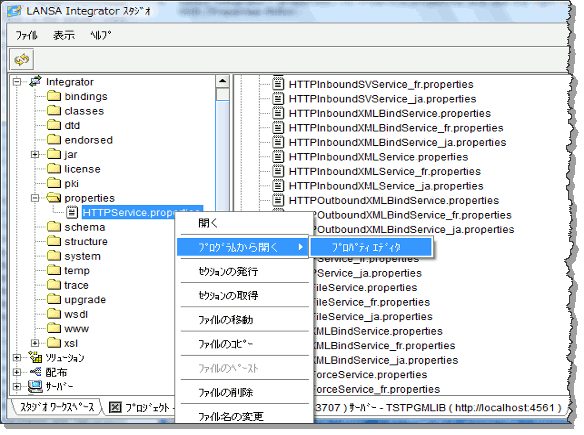Open the 表示 menu
This screenshot has width=584, height=435.
pos(64,35)
